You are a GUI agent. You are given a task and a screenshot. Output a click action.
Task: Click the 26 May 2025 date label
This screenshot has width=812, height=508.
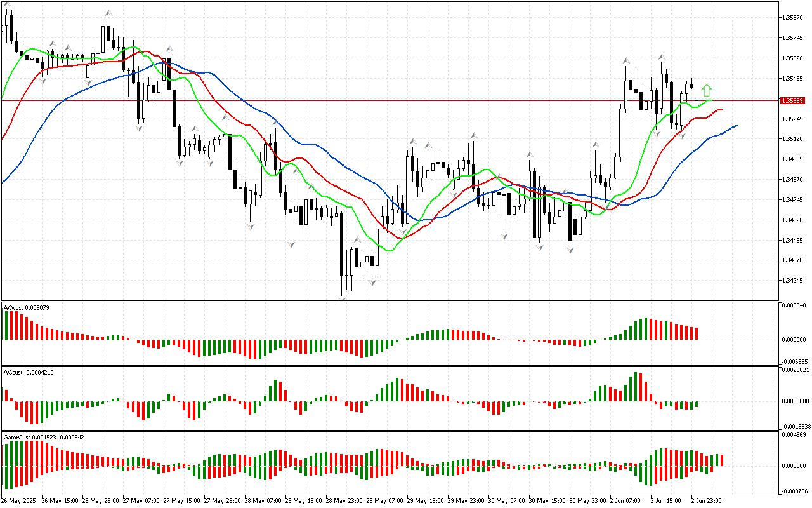pos(19,500)
